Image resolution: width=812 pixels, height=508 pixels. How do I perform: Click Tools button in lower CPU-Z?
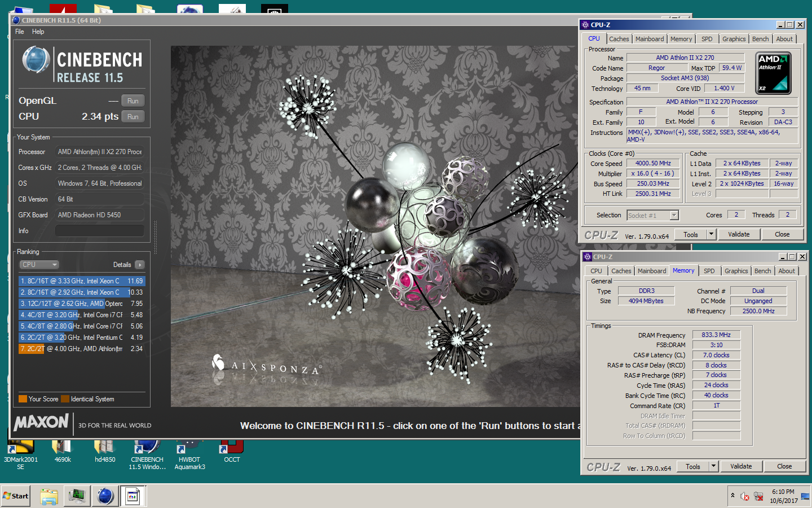[693, 467]
